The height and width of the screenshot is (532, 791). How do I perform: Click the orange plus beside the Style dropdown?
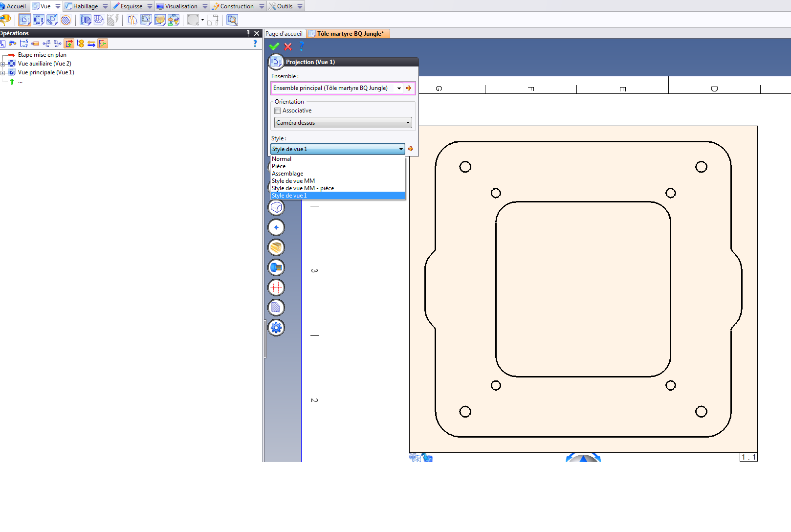pos(411,149)
